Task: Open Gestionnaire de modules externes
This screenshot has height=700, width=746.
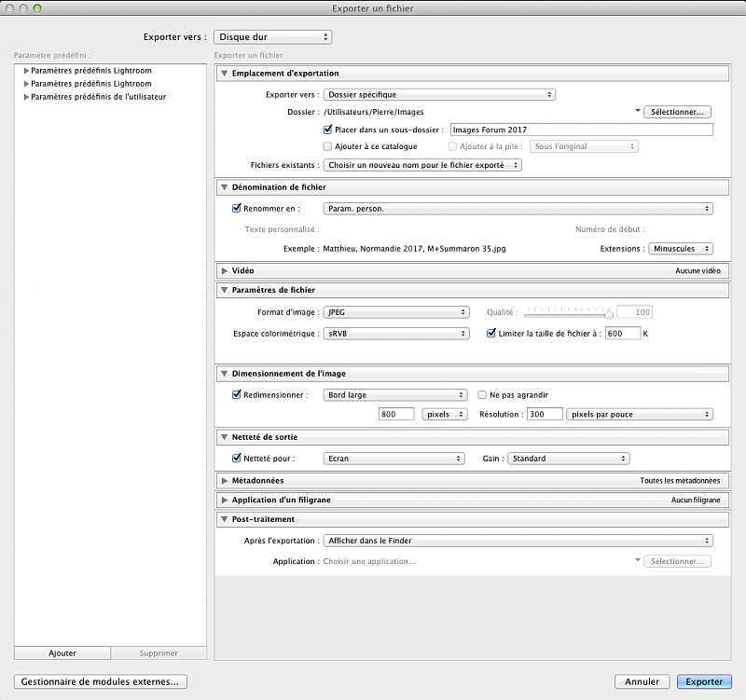Action: [102, 681]
